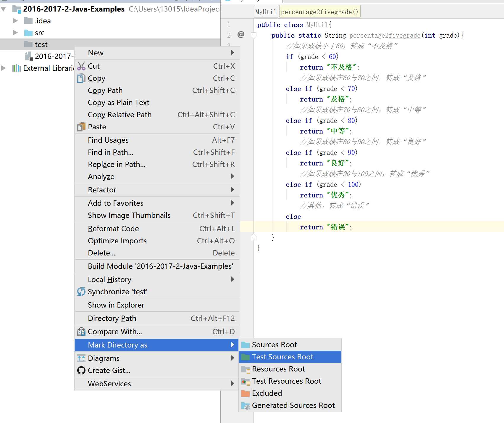Click the @ gutter icon on line 2
The image size is (504, 423).
click(x=241, y=35)
